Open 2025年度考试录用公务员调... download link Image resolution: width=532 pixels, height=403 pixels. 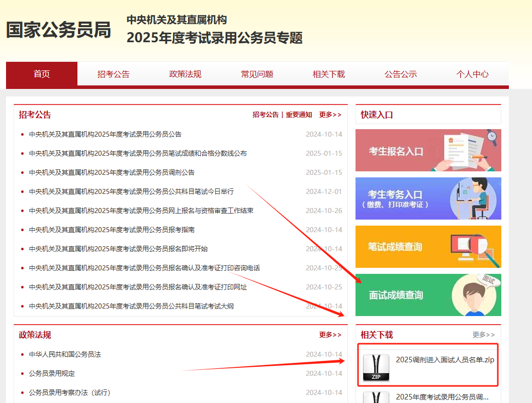coord(442,397)
